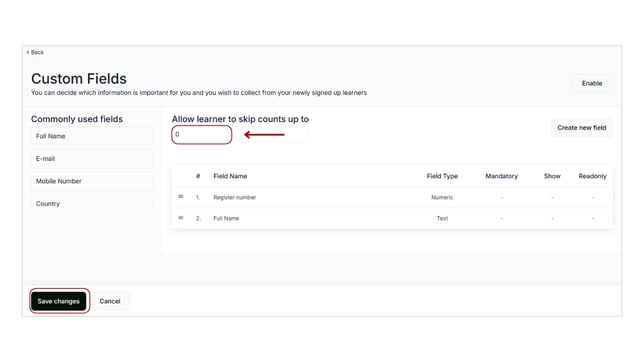Click the Commonly used fields heading
644x362 pixels.
[77, 119]
